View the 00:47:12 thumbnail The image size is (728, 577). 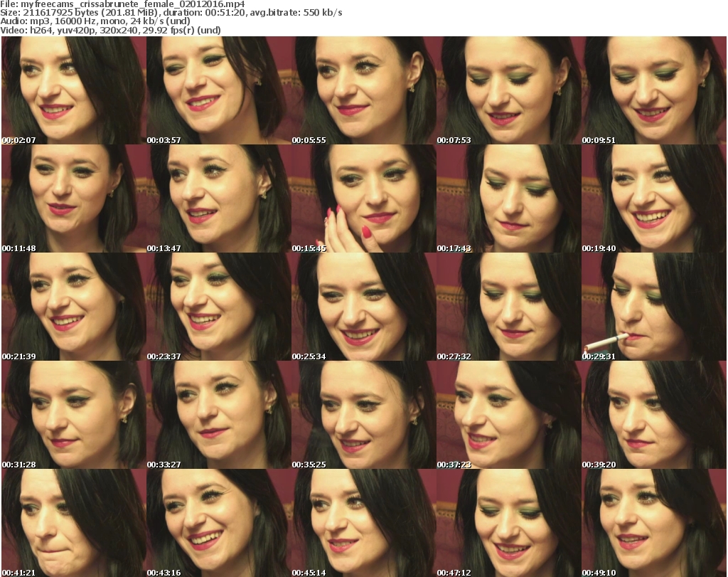508,523
